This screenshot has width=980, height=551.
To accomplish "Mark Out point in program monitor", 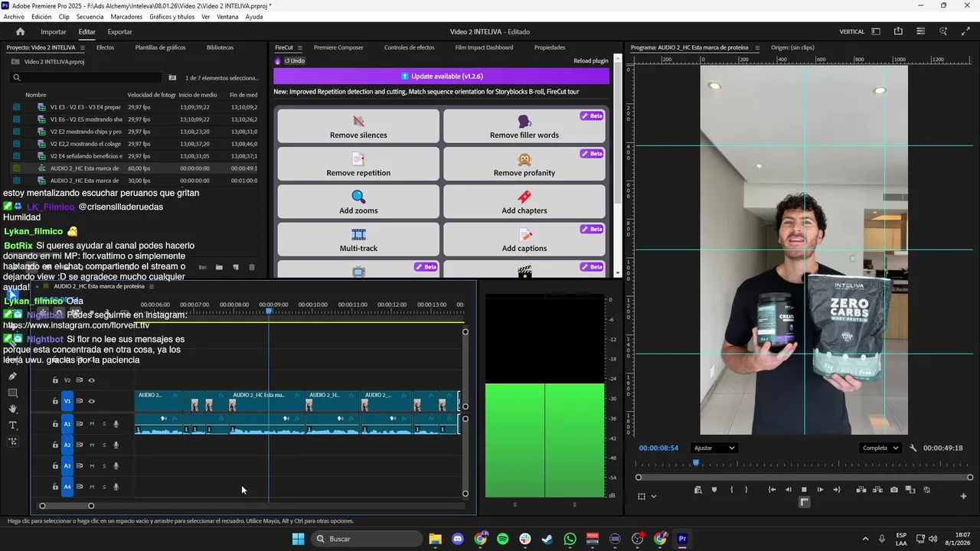I will (x=746, y=490).
